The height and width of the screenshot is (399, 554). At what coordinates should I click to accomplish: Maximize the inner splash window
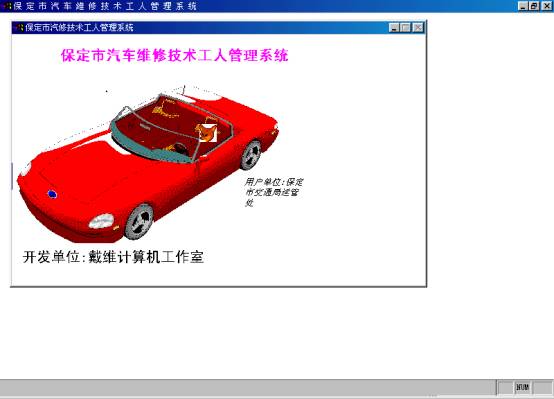(406, 28)
